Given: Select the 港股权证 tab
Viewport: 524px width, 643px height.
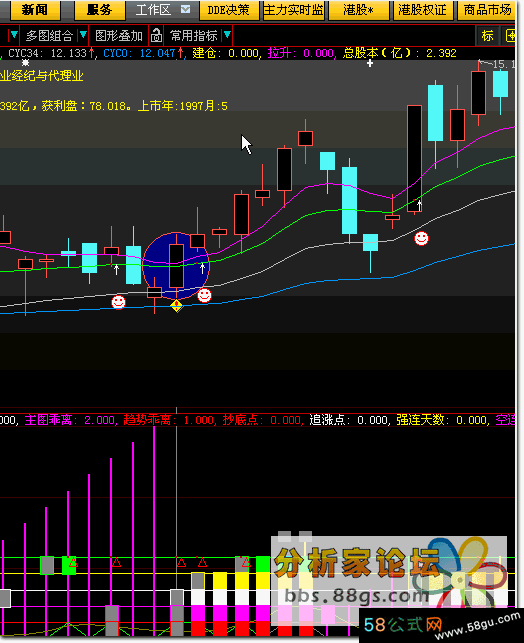Looking at the screenshot, I should (x=422, y=10).
